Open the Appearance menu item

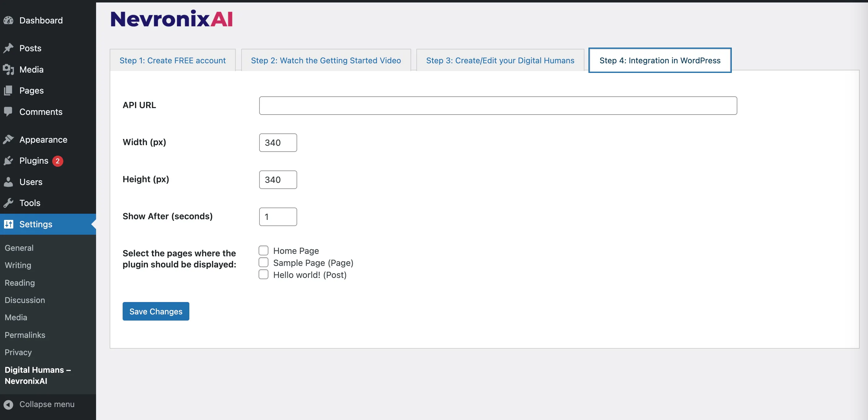[x=48, y=140]
